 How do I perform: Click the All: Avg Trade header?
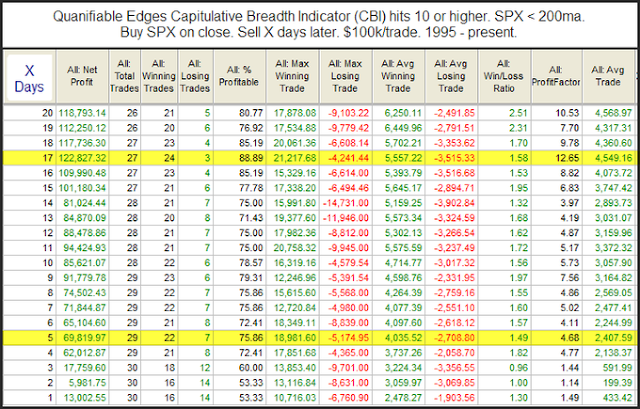[608, 76]
